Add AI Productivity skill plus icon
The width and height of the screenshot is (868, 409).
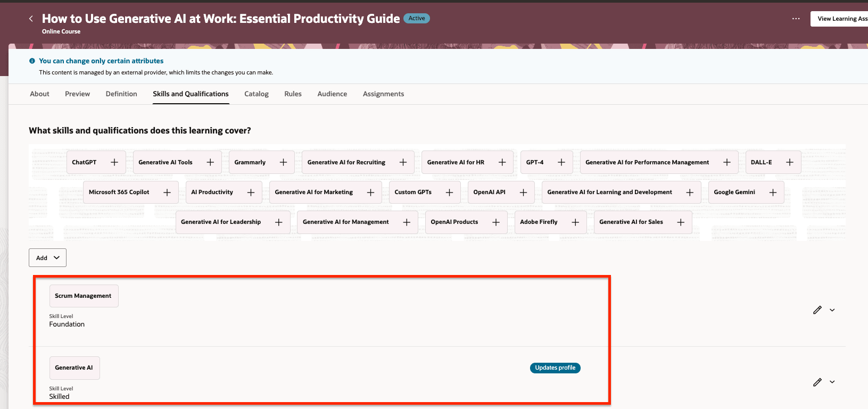[x=251, y=193]
